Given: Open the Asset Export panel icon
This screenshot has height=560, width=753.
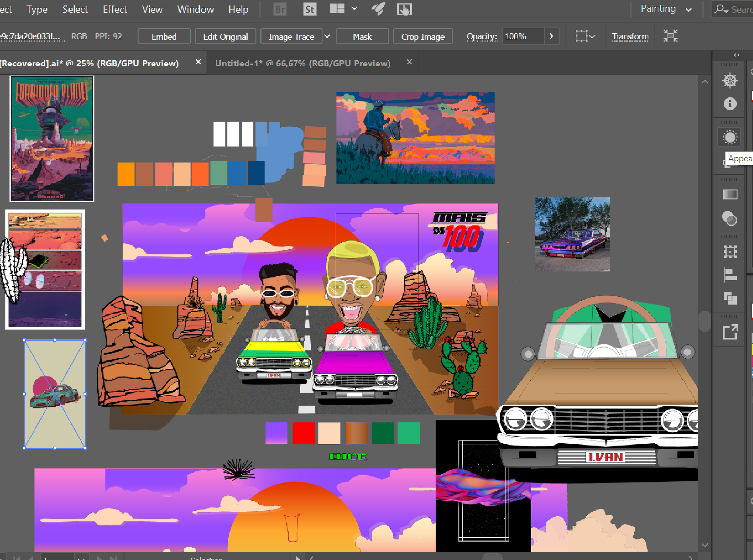Looking at the screenshot, I should click(x=730, y=332).
